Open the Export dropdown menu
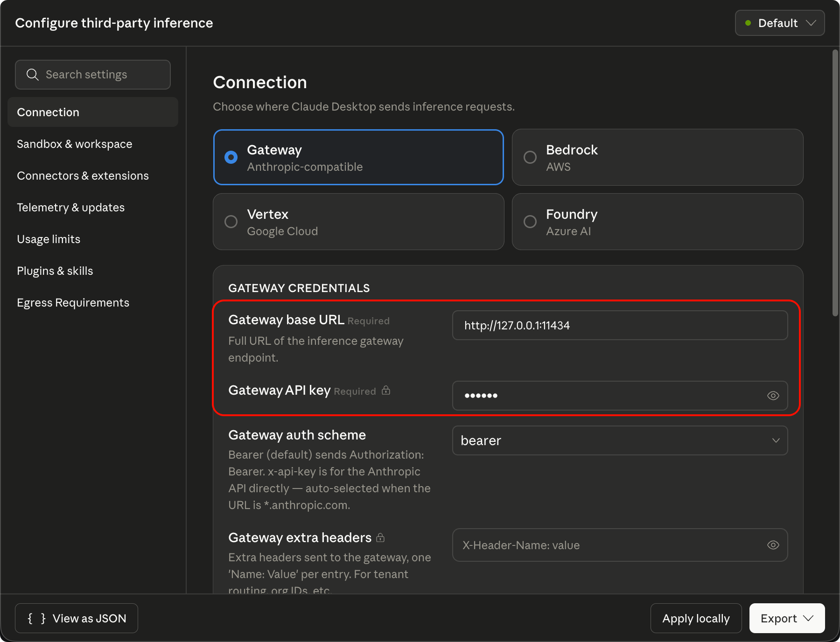 click(x=787, y=618)
